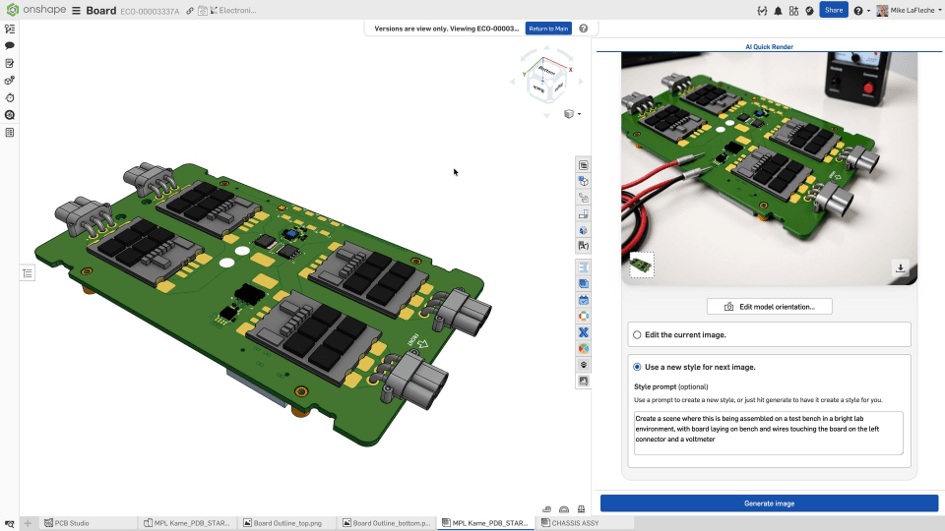Open the PCB Studio tab
945x531 pixels.
(x=67, y=523)
